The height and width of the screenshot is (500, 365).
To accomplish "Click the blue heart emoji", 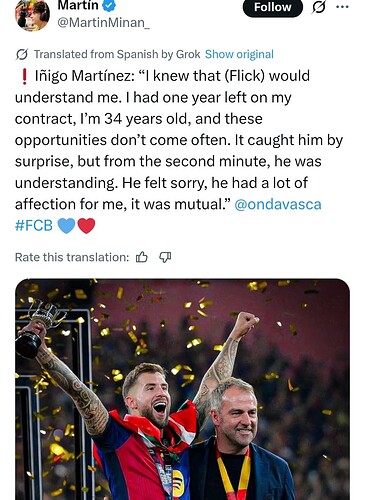I will pyautogui.click(x=66, y=226).
